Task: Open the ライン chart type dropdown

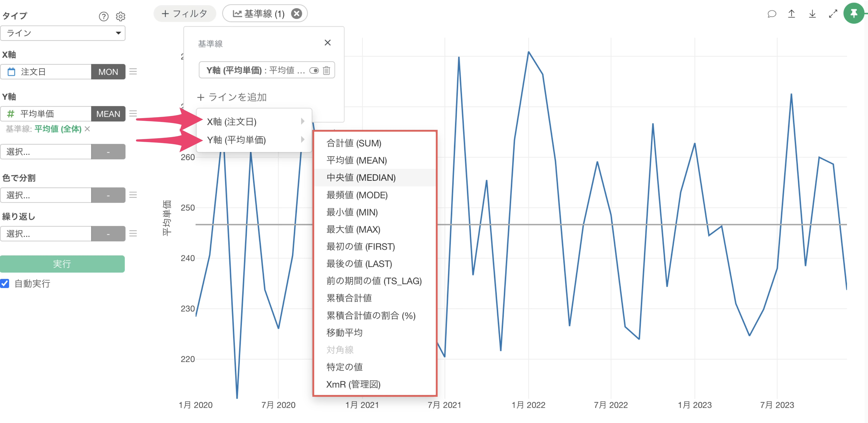Action: point(63,33)
